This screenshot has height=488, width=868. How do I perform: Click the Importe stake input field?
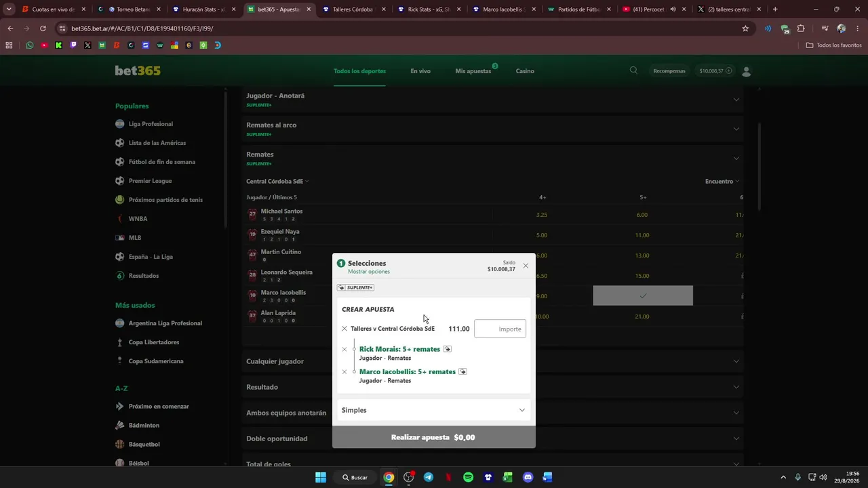pos(500,329)
